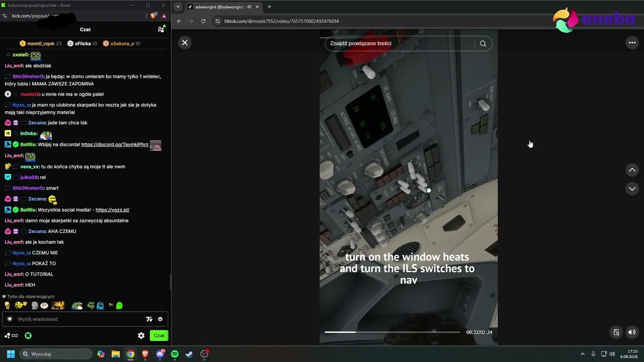Open Spotify from the taskbar
The image size is (644, 362).
pyautogui.click(x=175, y=354)
